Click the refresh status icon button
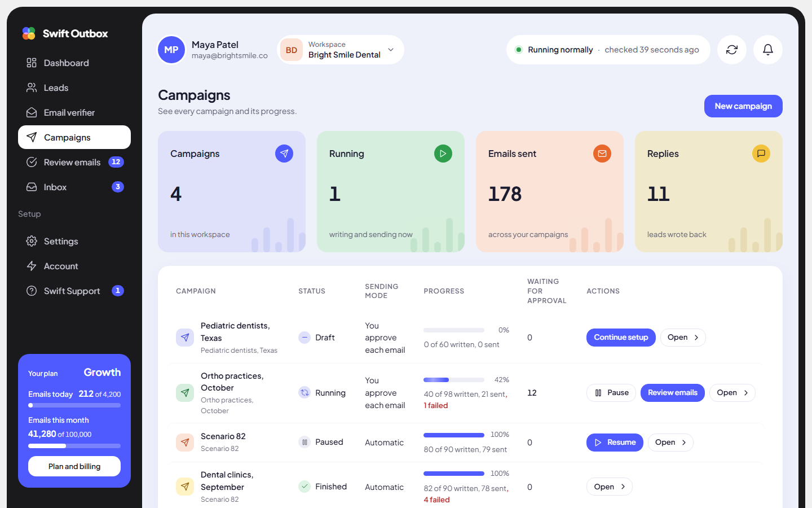The width and height of the screenshot is (812, 508). pyautogui.click(x=732, y=50)
